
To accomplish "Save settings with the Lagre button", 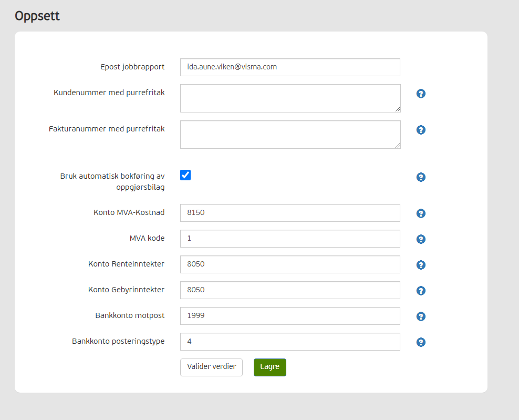I will tap(270, 367).
